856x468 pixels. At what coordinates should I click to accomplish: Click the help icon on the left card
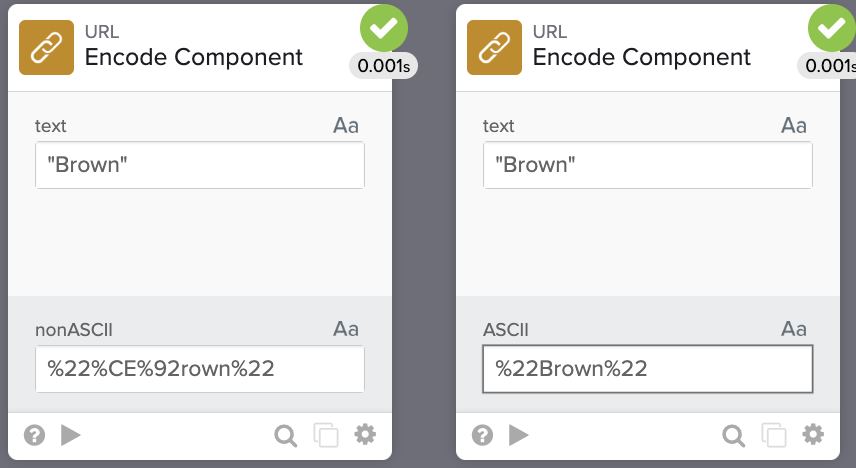click(34, 435)
